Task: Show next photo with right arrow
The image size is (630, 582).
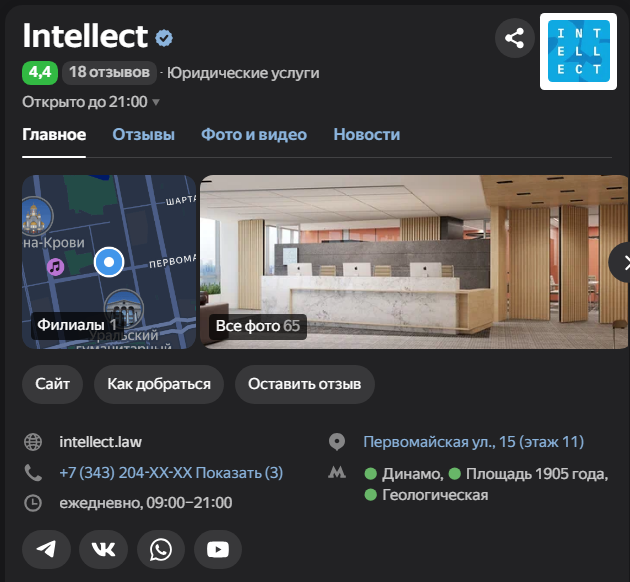Action: pyautogui.click(x=621, y=262)
